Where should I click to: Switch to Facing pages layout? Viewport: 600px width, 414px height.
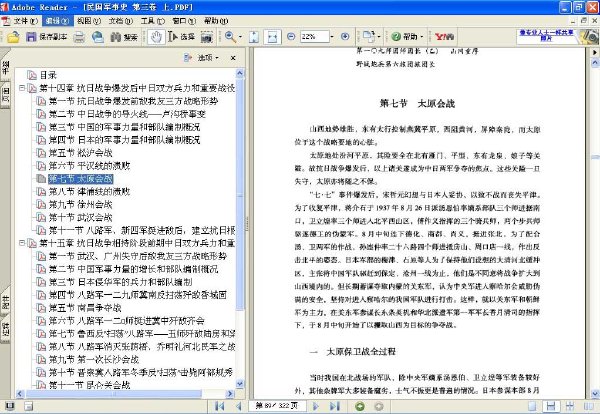click(589, 406)
